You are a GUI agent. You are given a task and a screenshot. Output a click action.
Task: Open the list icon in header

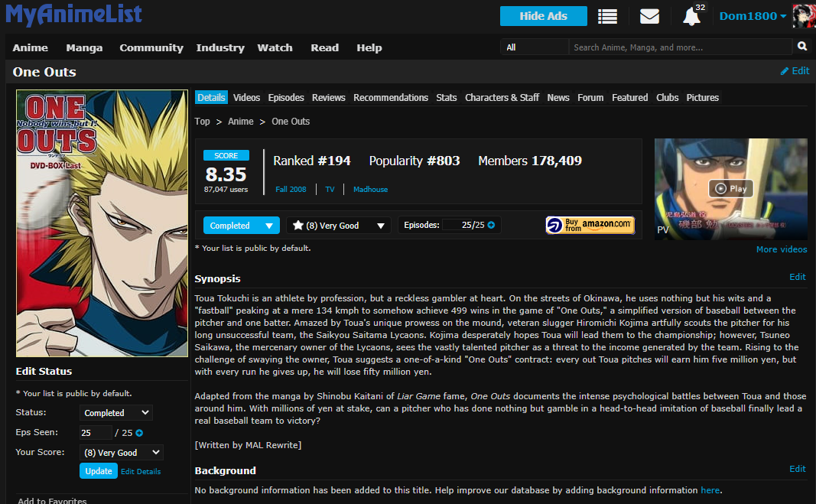click(x=608, y=16)
